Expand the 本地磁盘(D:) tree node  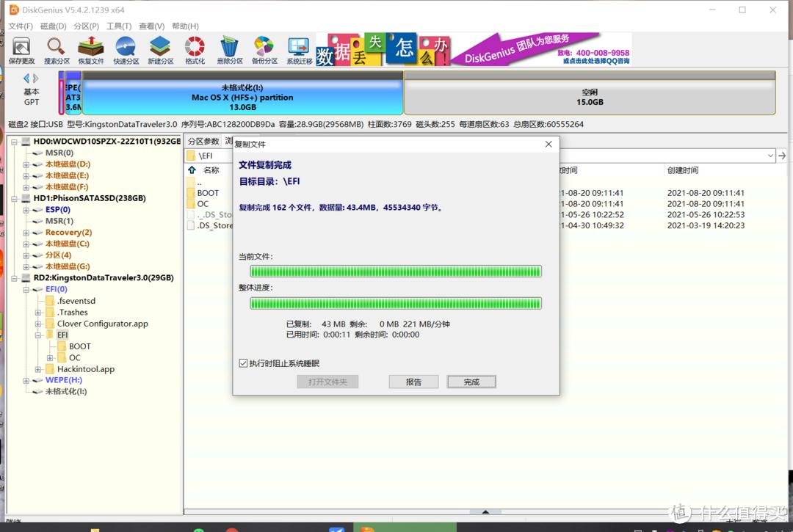pos(26,164)
